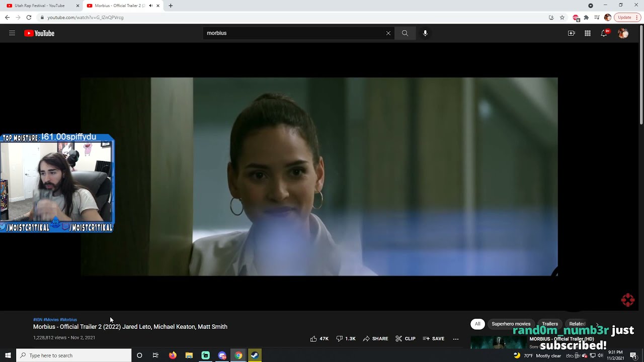Open the YouTube apps grid
644x362 pixels.
588,33
